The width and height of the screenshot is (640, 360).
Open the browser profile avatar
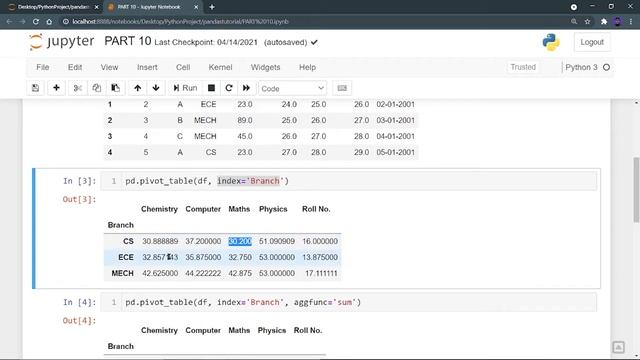pyautogui.click(x=618, y=22)
